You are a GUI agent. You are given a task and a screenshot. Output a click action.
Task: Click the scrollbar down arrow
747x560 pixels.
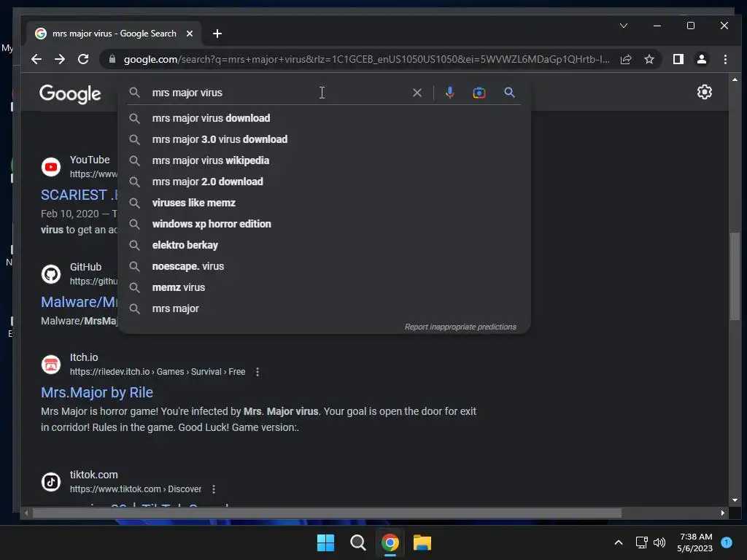[x=735, y=500]
